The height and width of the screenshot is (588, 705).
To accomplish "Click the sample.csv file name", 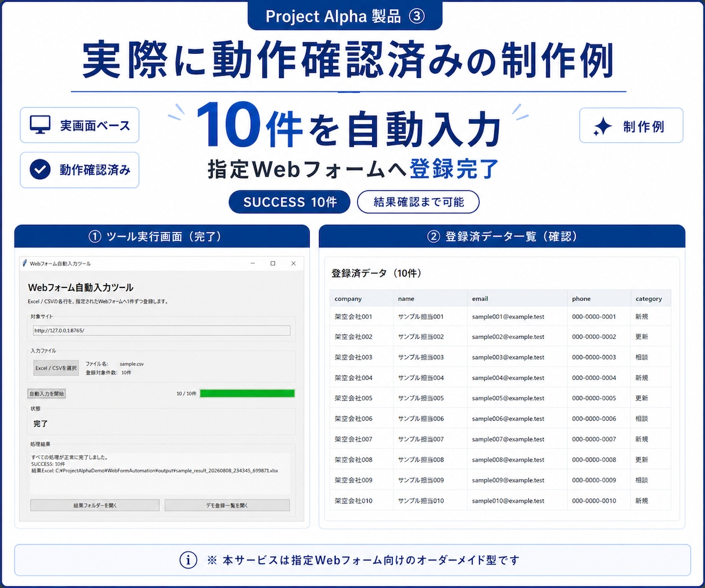I will tap(132, 364).
